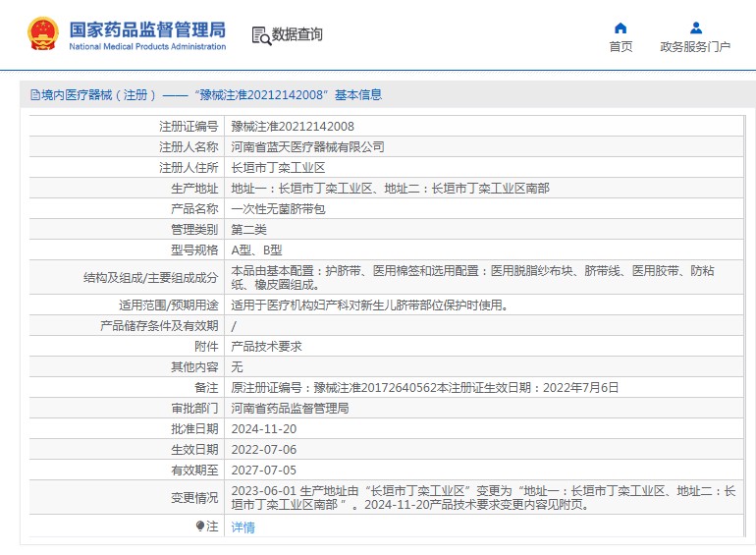The height and width of the screenshot is (555, 756).
Task: Click the structure composition text 本品由基本配置
Action: (x=472, y=278)
